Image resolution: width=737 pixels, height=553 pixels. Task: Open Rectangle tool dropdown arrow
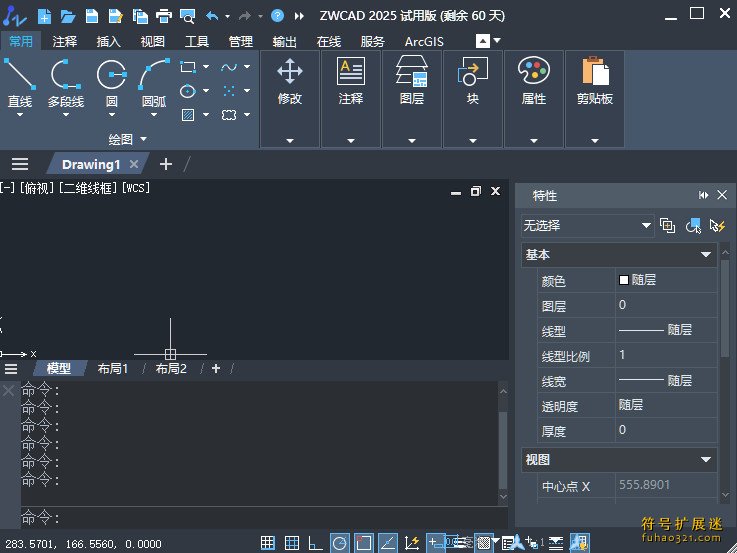(206, 67)
